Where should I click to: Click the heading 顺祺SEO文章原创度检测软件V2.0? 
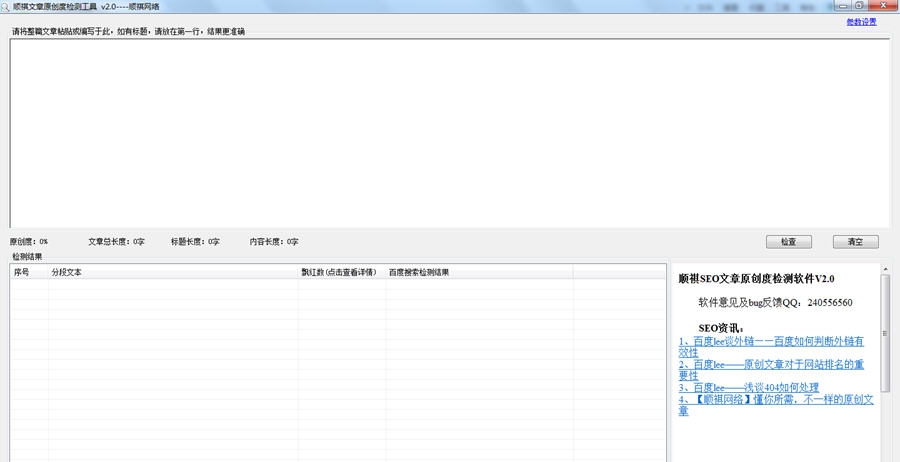(x=757, y=279)
